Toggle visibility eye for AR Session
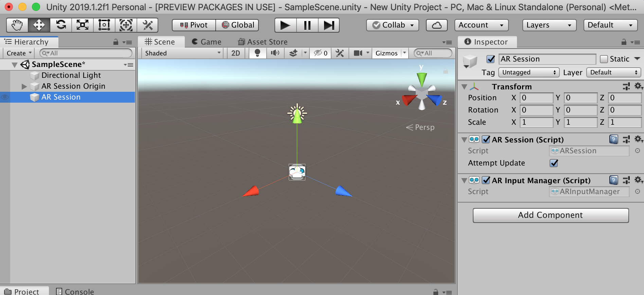 click(5, 97)
